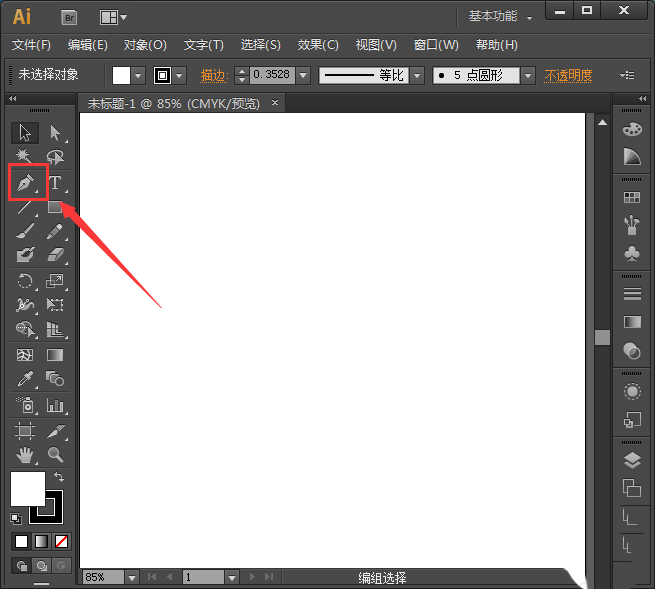Open the 85% zoom level dropdown
Screen dimensions: 655x589
[x=132, y=578]
